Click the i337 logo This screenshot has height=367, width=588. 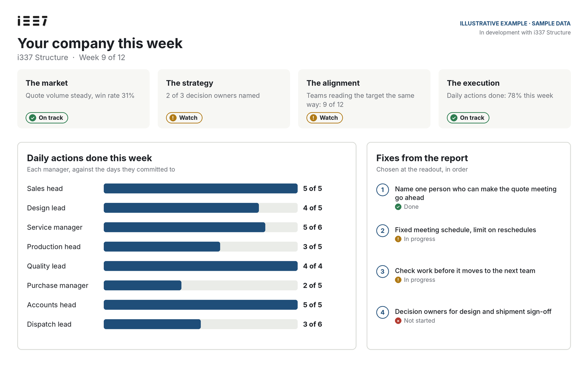click(x=33, y=21)
